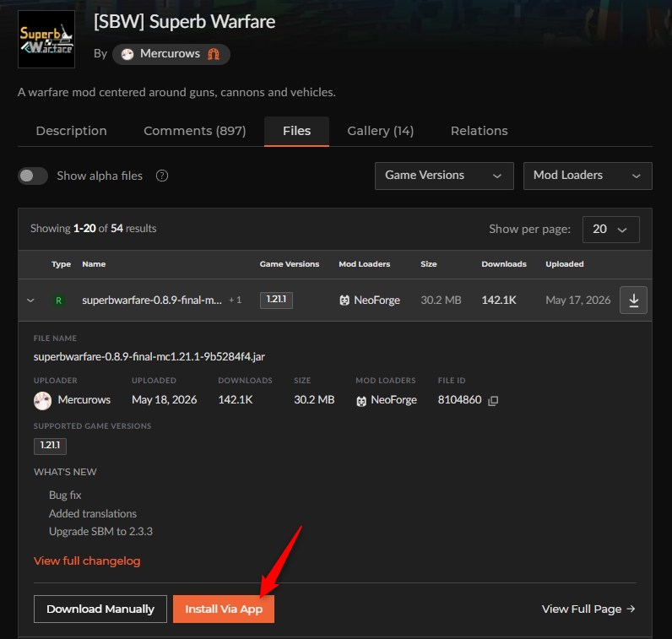Viewport: 672px width, 639px height.
Task: Change the Show per page 20 dropdown
Action: pyautogui.click(x=610, y=230)
